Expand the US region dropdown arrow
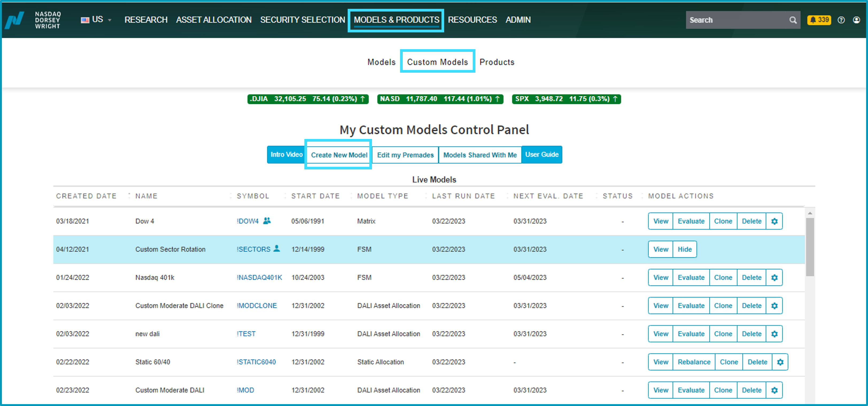Image resolution: width=868 pixels, height=406 pixels. (110, 20)
